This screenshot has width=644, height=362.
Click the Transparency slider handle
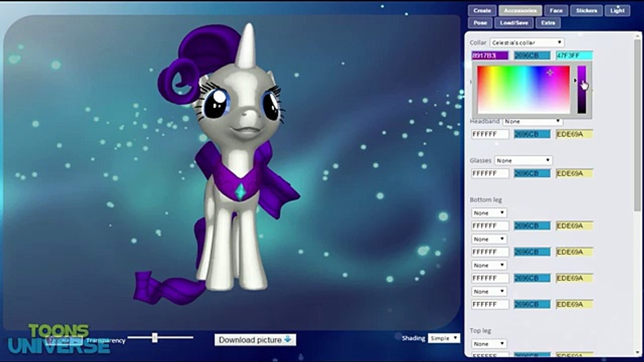click(x=155, y=337)
